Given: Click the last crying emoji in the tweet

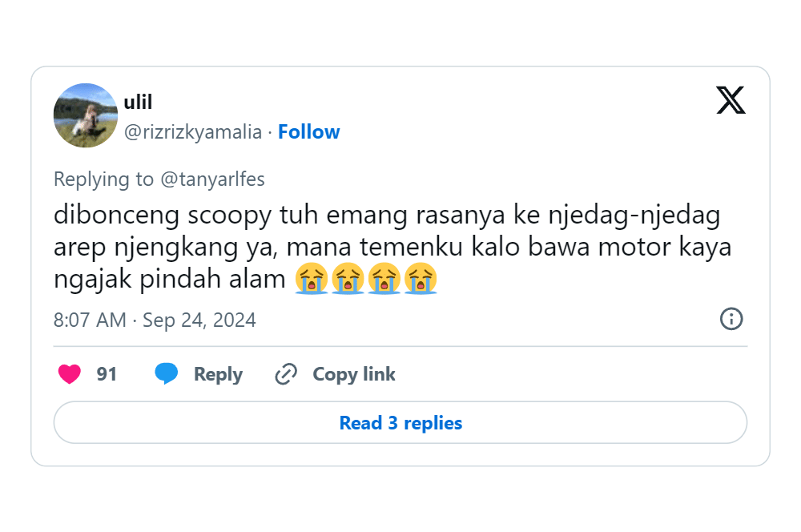Looking at the screenshot, I should click(421, 280).
